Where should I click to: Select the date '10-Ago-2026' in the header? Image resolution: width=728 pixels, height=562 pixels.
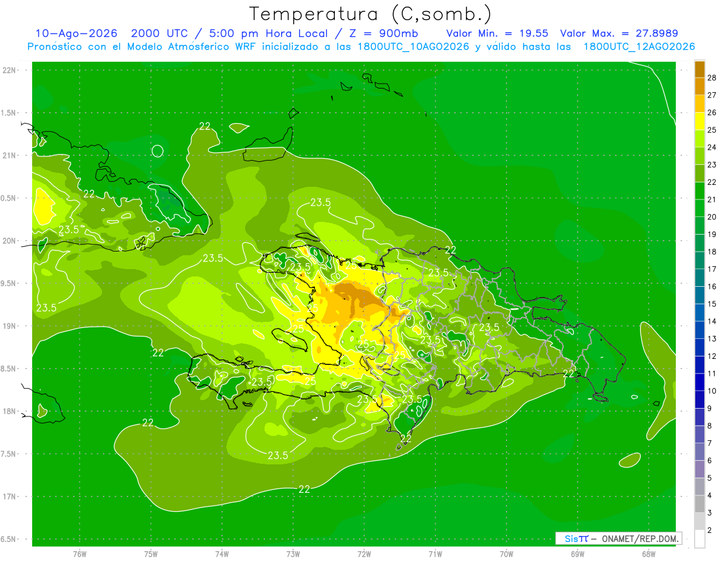pyautogui.click(x=76, y=33)
